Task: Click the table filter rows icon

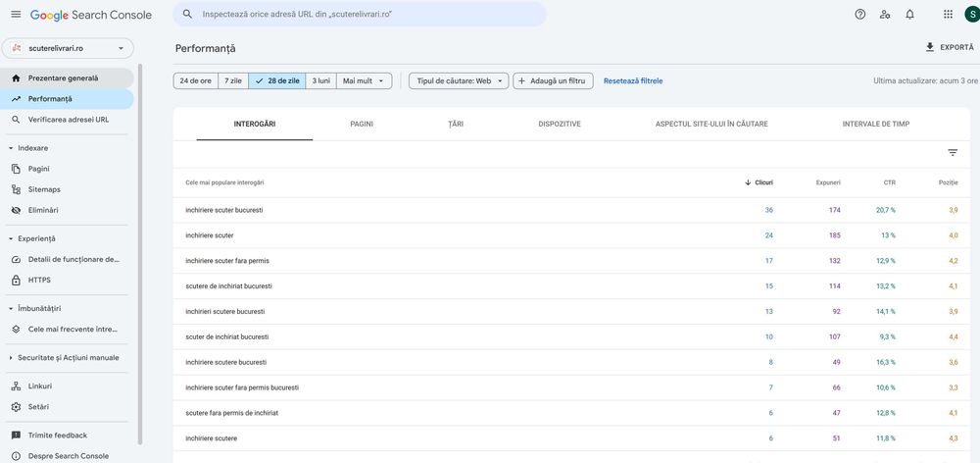Action: (x=953, y=153)
